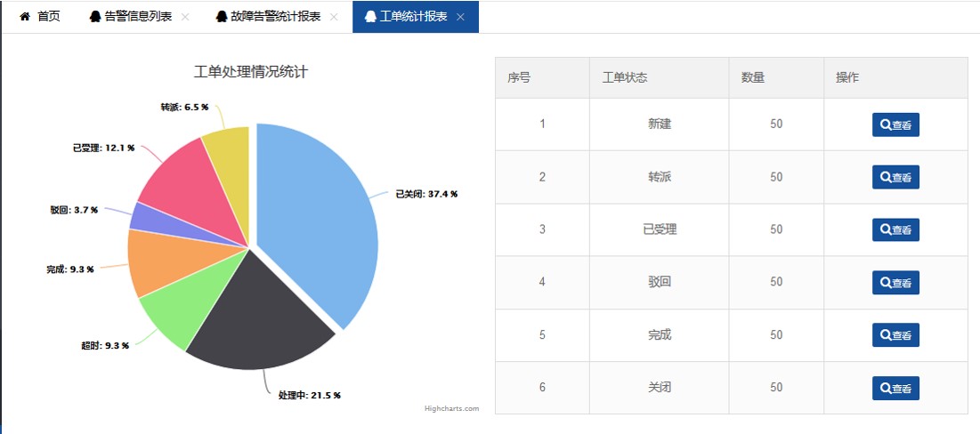
Task: Close the 告警信息列表 tab
Action: tap(185, 17)
